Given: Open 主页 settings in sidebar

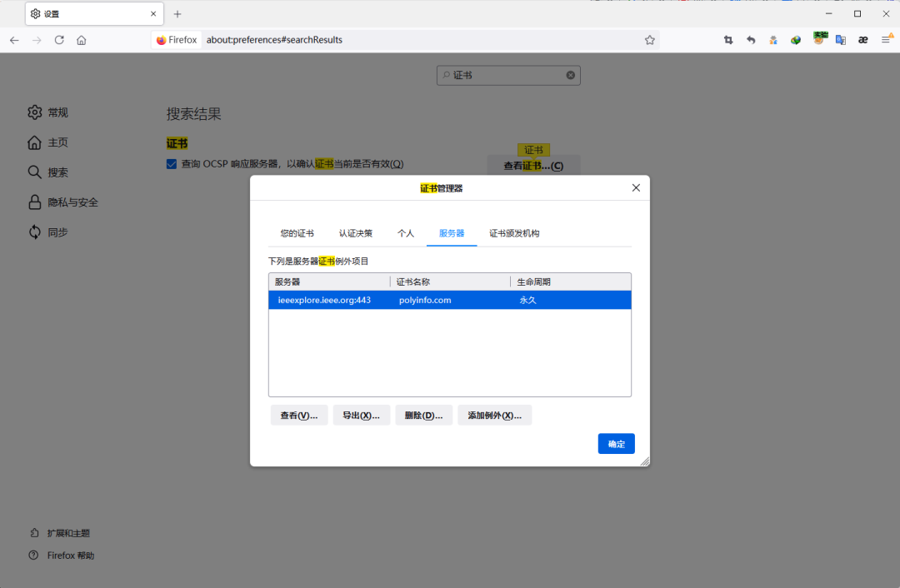Looking at the screenshot, I should [x=48, y=142].
